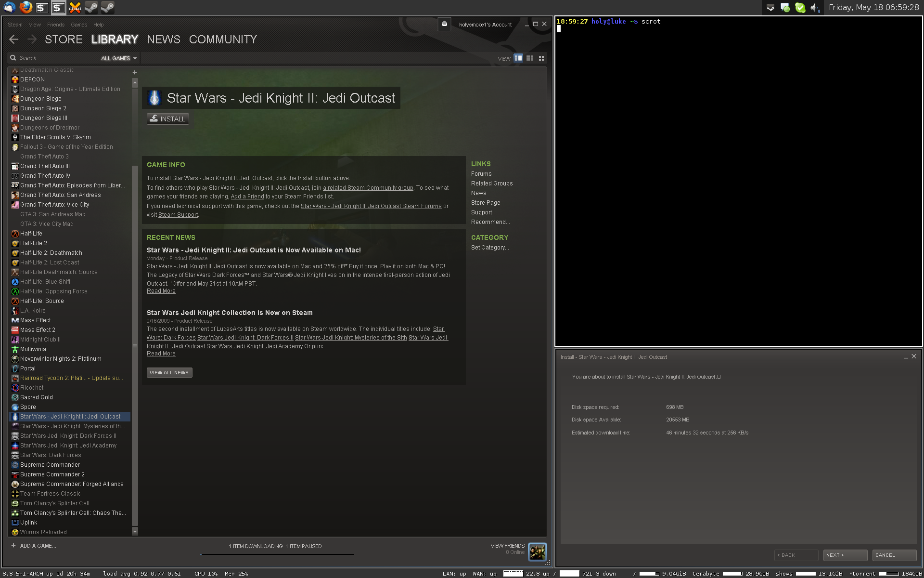Click the Multiwinia game icon
This screenshot has width=924, height=578.
click(15, 349)
